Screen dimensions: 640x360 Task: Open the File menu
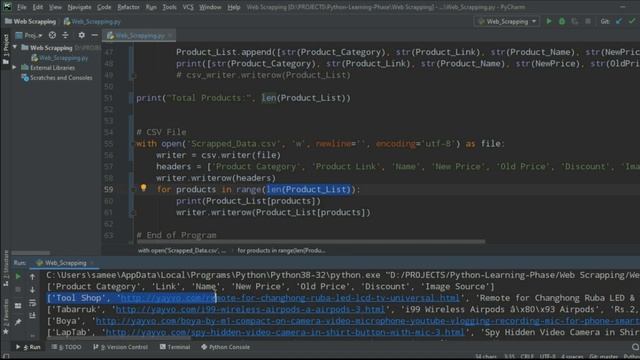click(x=22, y=7)
